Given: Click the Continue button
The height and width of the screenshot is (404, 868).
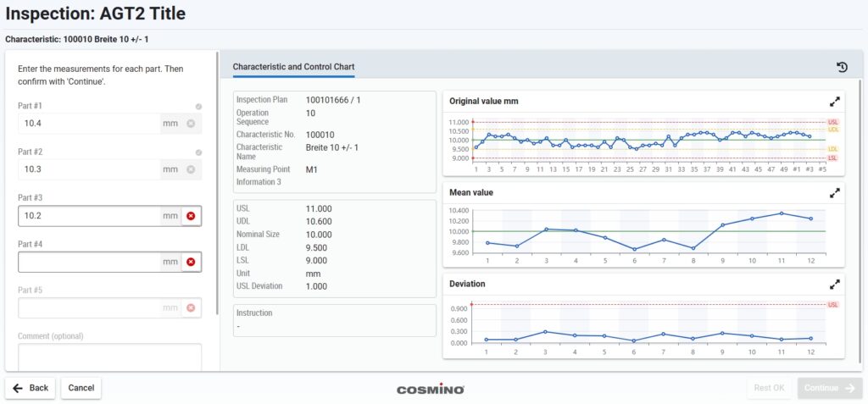Looking at the screenshot, I should pos(829,388).
